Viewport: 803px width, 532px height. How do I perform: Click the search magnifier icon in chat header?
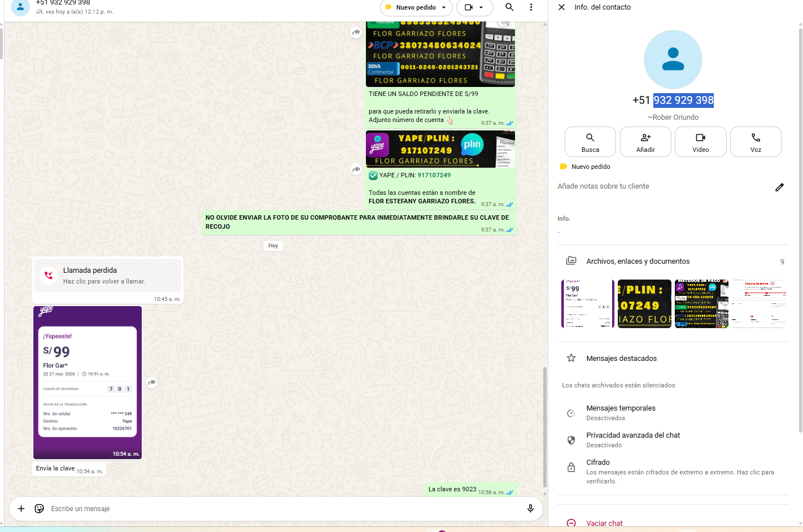click(509, 7)
